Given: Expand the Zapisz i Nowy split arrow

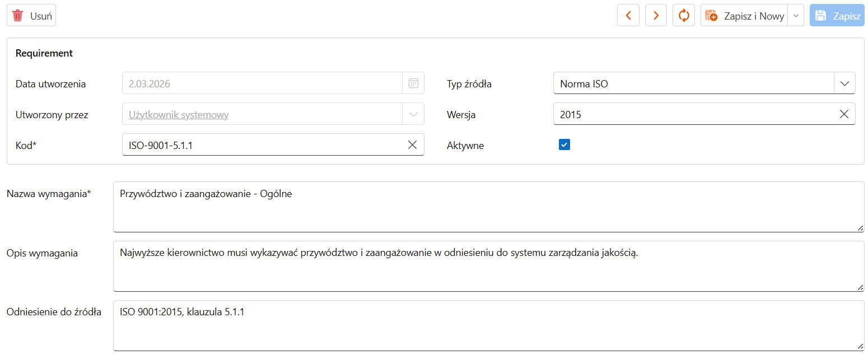Looking at the screenshot, I should point(796,16).
